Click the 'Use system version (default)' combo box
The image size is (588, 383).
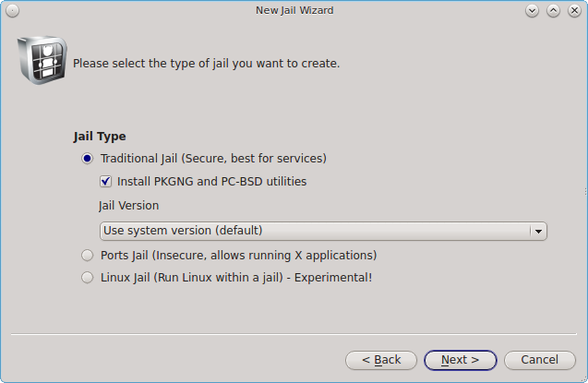click(323, 231)
